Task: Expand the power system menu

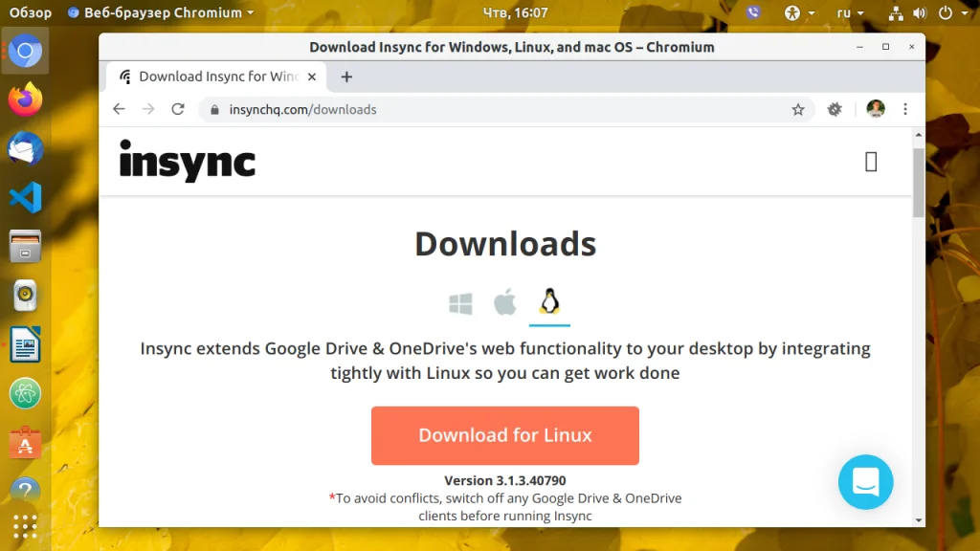Action: (952, 12)
